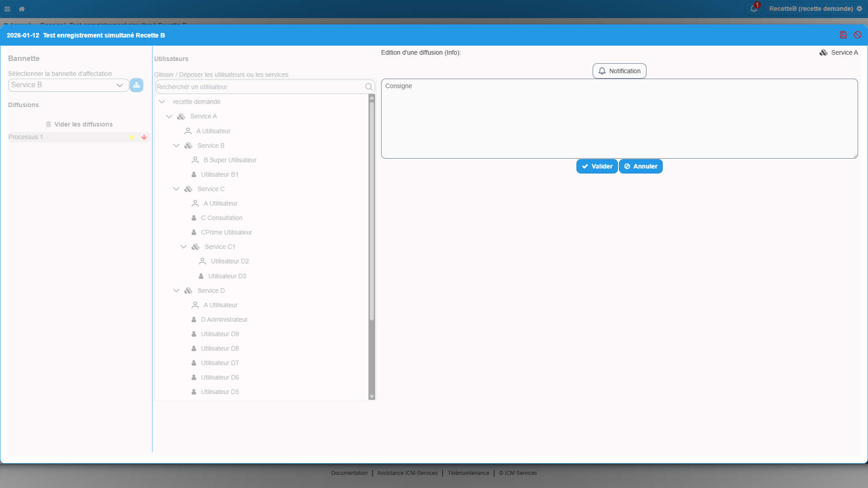Screen dimensions: 868x488
Task: Click the Service A icon in edition header
Action: (x=824, y=52)
